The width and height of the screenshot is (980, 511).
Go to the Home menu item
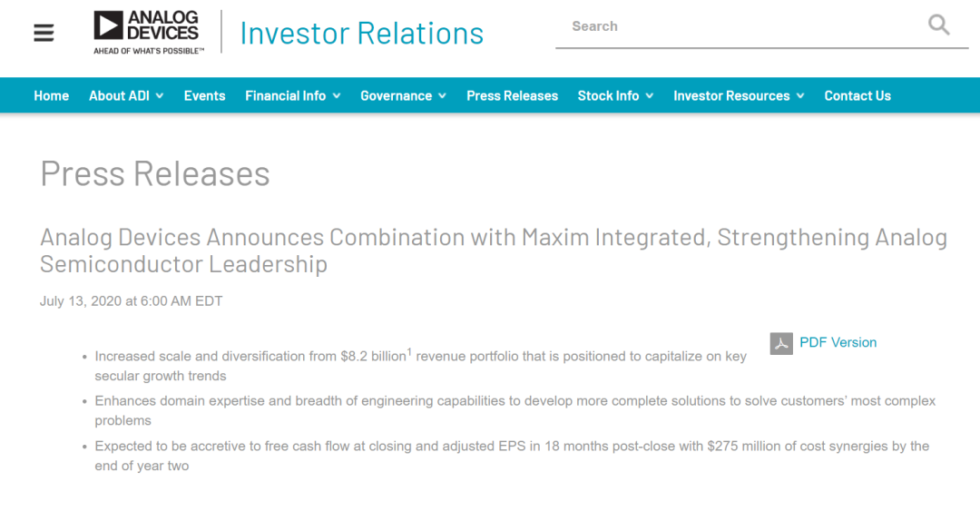51,95
